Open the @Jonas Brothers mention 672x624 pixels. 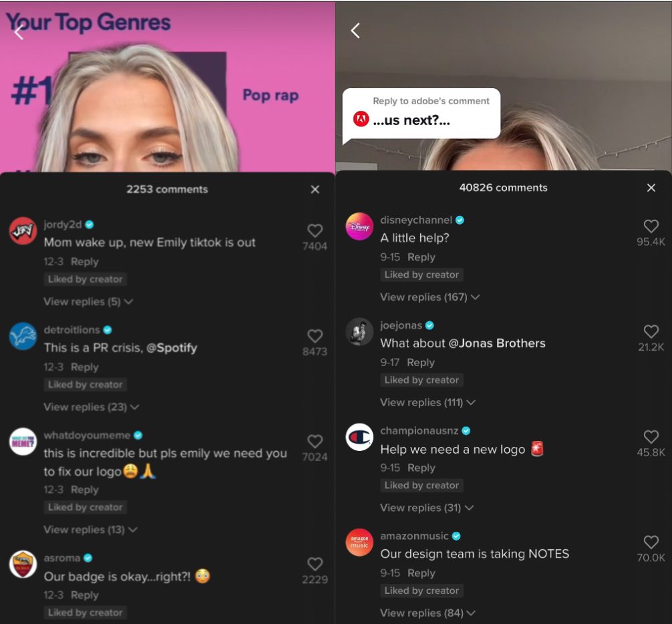[497, 343]
